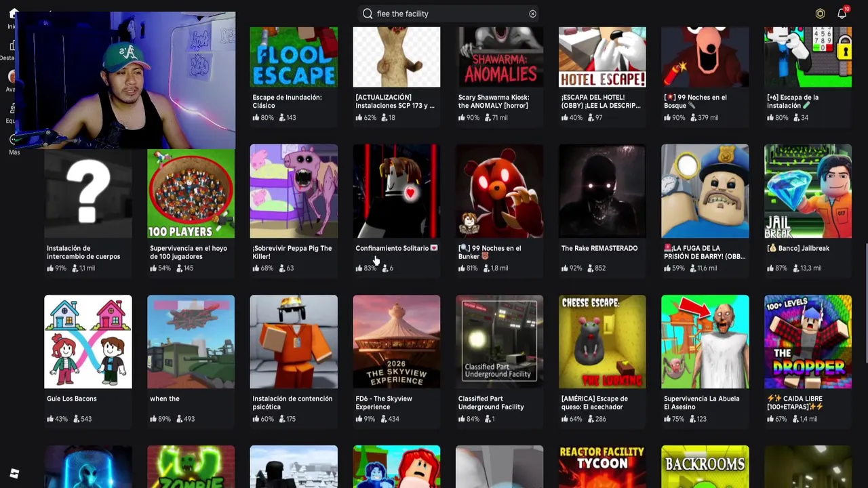The width and height of the screenshot is (868, 488).
Task: Click 'Confinamiento Solitario' title text
Action: point(397,248)
